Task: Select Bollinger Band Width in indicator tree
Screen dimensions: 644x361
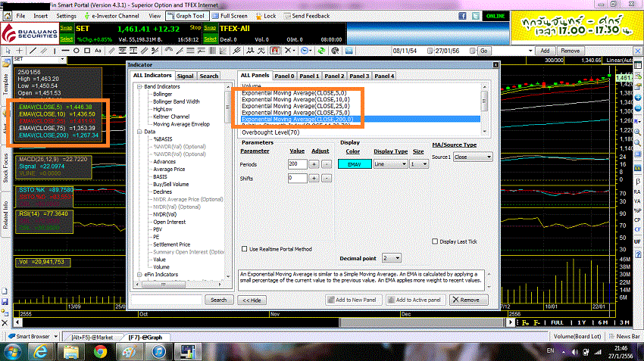Action: point(177,101)
